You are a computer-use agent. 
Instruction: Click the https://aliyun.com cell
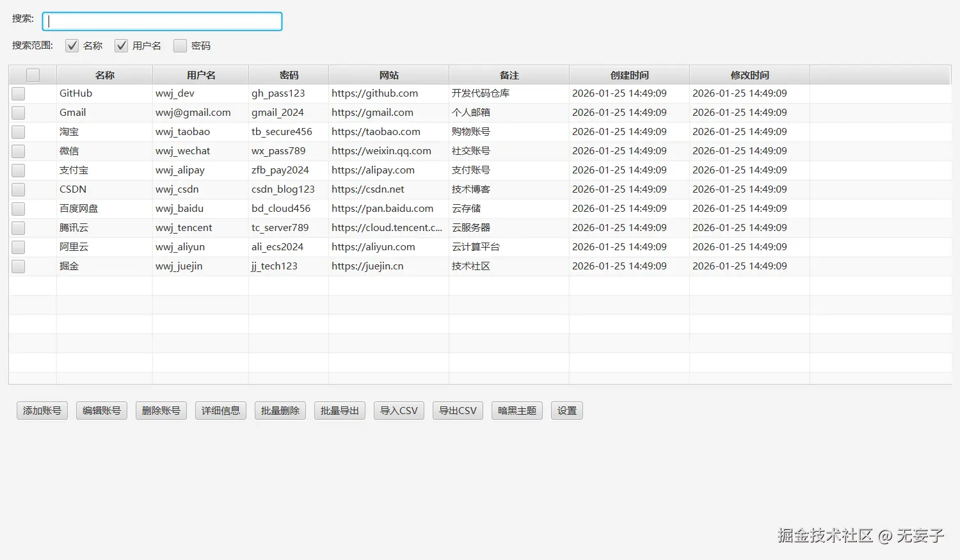tap(389, 247)
